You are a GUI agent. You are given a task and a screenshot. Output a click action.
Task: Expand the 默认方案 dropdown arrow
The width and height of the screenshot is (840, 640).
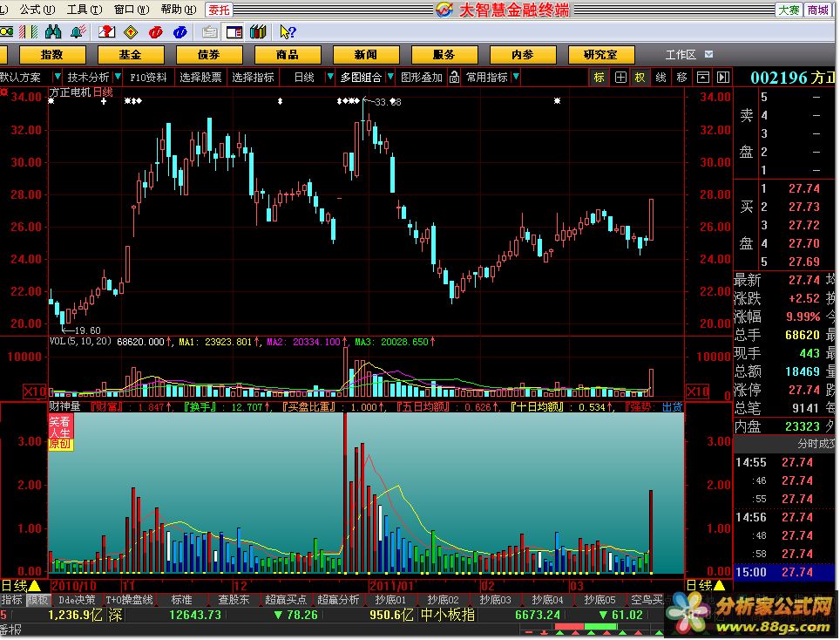(x=58, y=78)
